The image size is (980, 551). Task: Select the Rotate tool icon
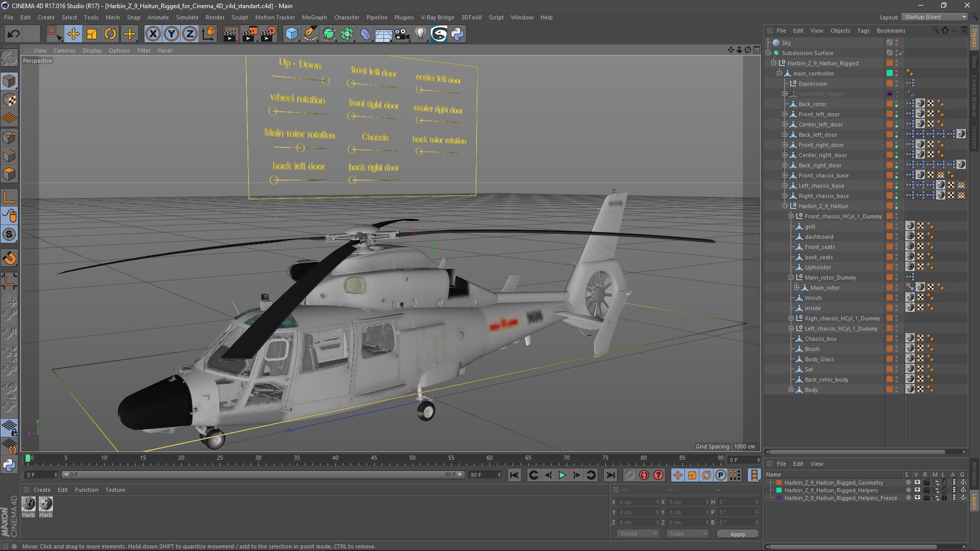pyautogui.click(x=110, y=34)
